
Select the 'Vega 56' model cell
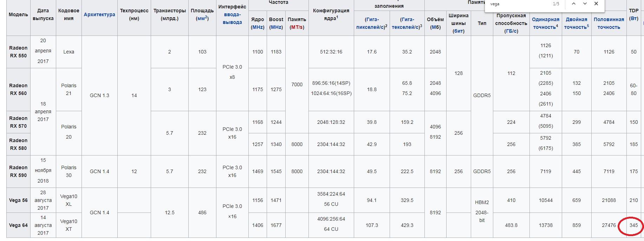(x=18, y=200)
